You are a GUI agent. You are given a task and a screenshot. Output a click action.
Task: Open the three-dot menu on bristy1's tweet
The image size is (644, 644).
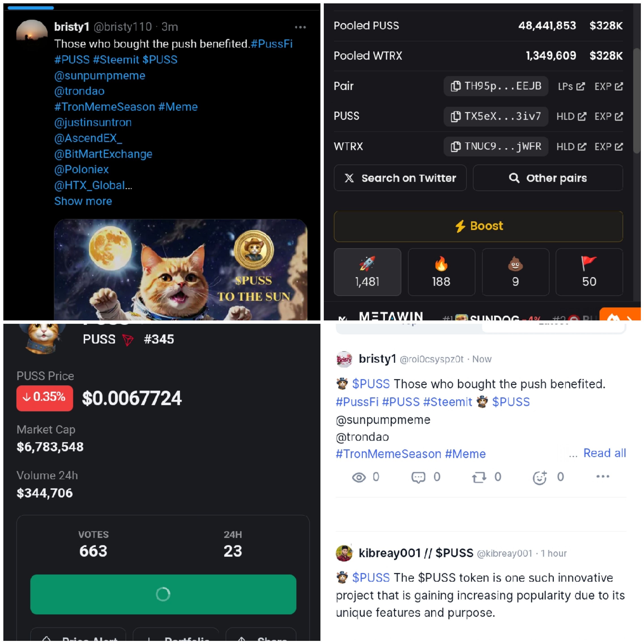coord(300,27)
